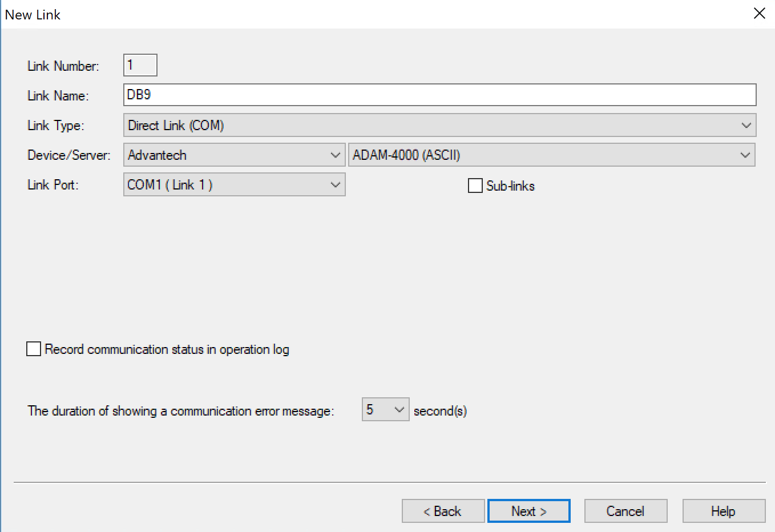Click the "Link Type:" label
Image resolution: width=775 pixels, height=532 pixels.
click(x=56, y=126)
